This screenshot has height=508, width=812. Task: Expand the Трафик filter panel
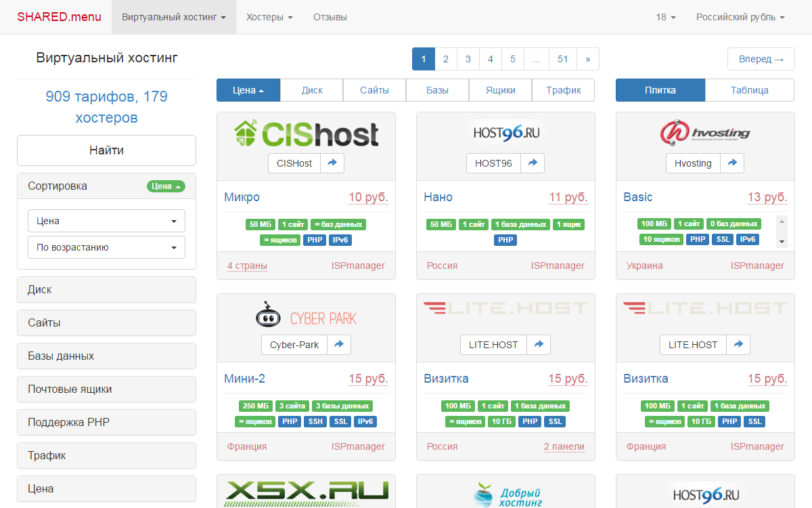click(106, 456)
